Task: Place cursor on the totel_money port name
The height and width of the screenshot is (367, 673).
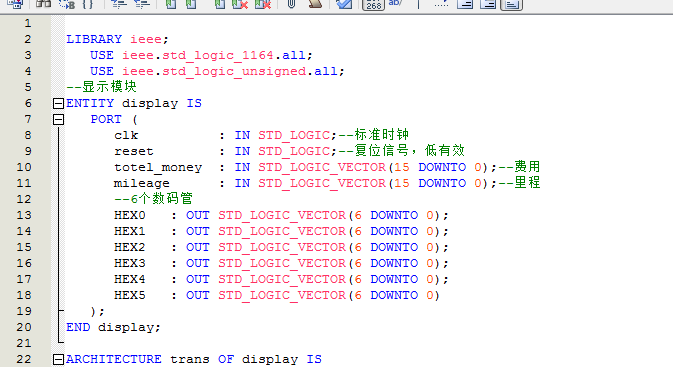Action: [158, 167]
